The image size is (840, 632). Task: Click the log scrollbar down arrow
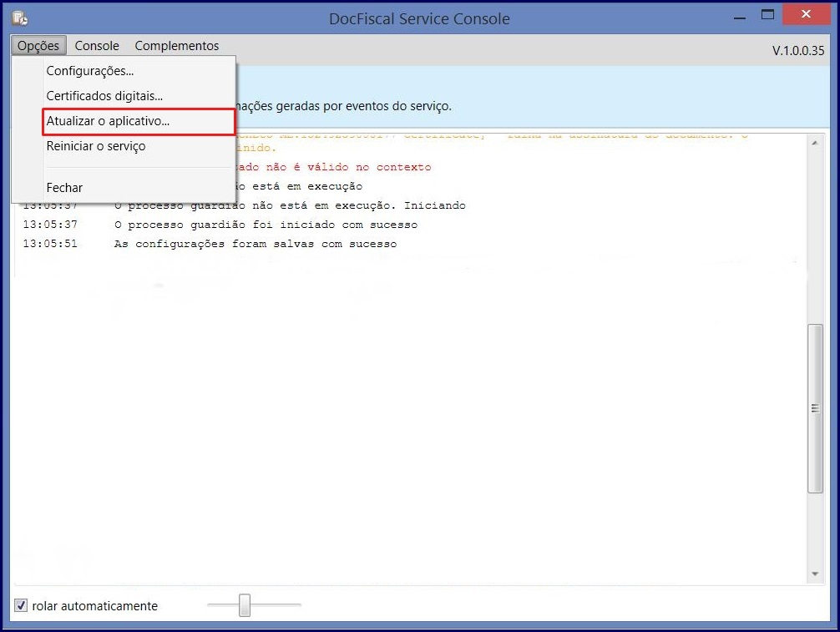815,574
